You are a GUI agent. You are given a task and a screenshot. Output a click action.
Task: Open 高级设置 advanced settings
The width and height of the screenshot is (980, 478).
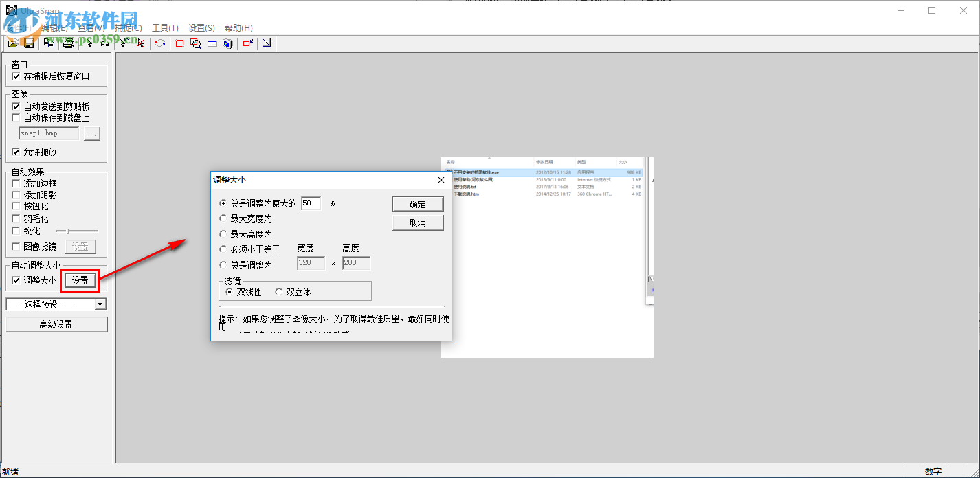[56, 324]
